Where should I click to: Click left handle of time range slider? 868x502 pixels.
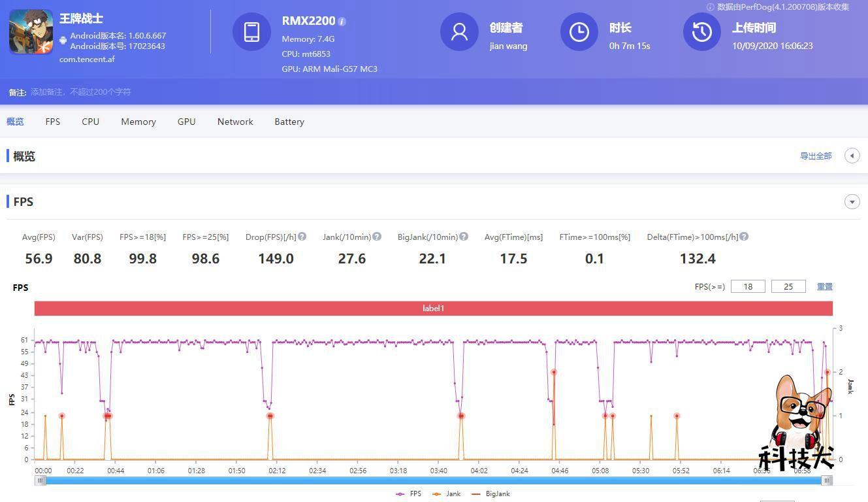40,480
